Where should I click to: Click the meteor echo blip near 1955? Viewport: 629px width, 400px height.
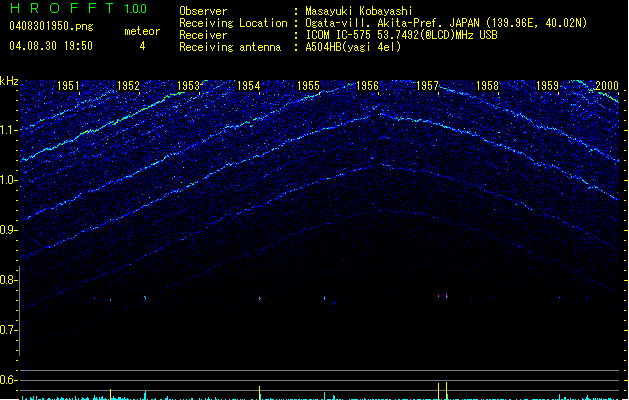pyautogui.click(x=325, y=298)
